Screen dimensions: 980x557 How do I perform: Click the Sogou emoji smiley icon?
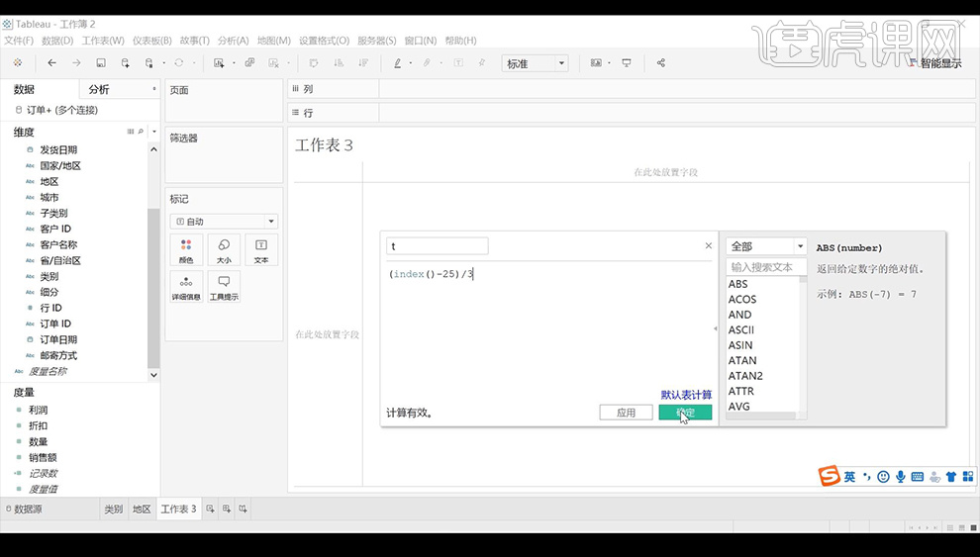(x=883, y=477)
